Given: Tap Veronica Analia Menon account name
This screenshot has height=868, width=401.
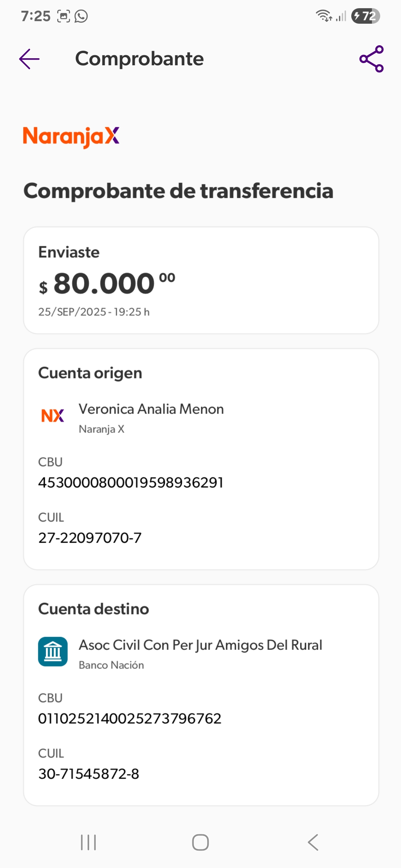Looking at the screenshot, I should (151, 409).
